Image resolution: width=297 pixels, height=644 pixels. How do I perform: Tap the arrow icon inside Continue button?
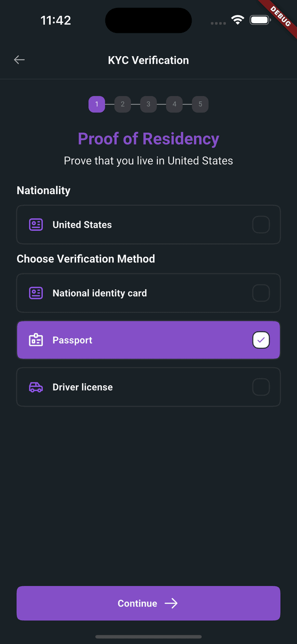pos(171,603)
